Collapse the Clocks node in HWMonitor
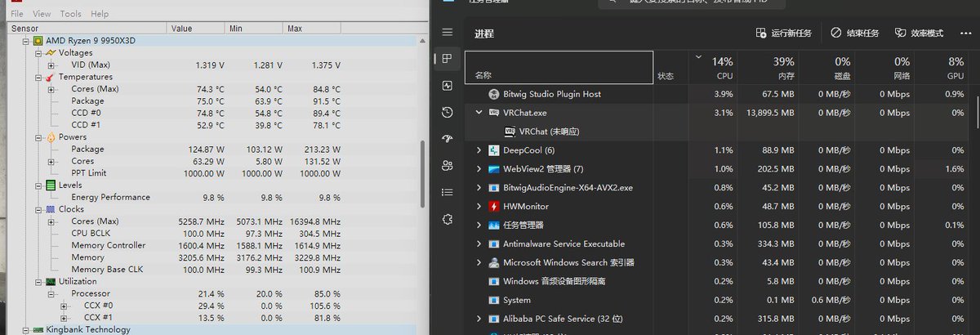Viewport: 980px width, 335px height. (x=38, y=209)
